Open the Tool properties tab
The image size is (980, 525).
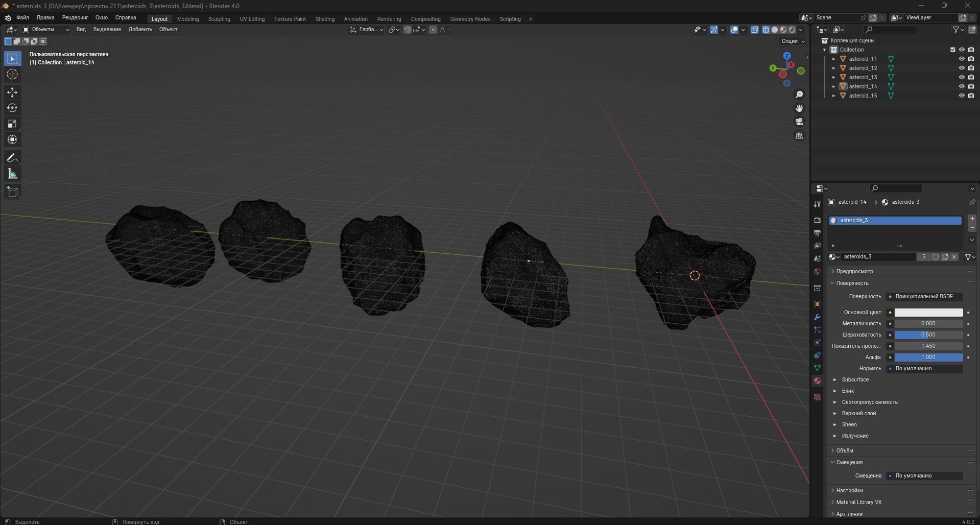[817, 204]
